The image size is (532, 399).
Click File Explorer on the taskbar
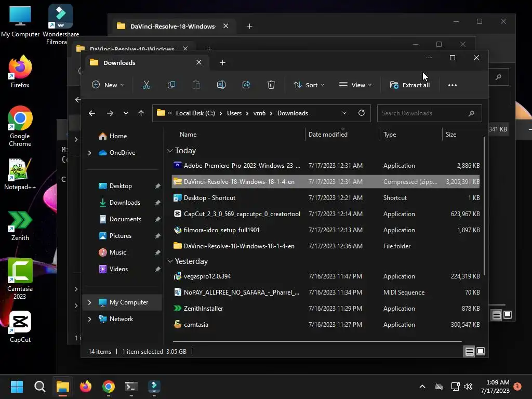63,387
